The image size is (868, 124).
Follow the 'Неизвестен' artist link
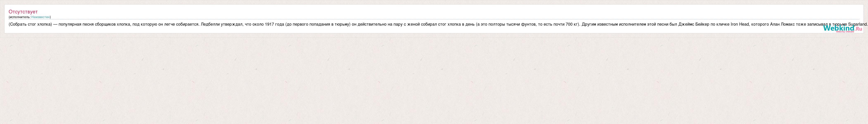pyautogui.click(x=40, y=17)
